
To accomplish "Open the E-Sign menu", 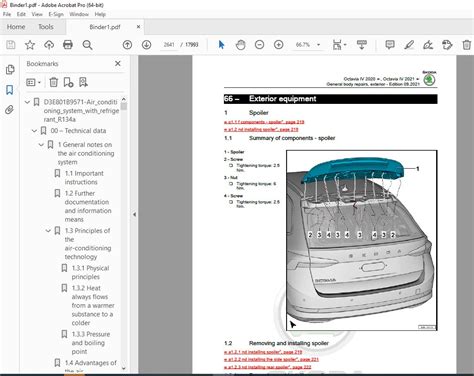I will point(56,14).
